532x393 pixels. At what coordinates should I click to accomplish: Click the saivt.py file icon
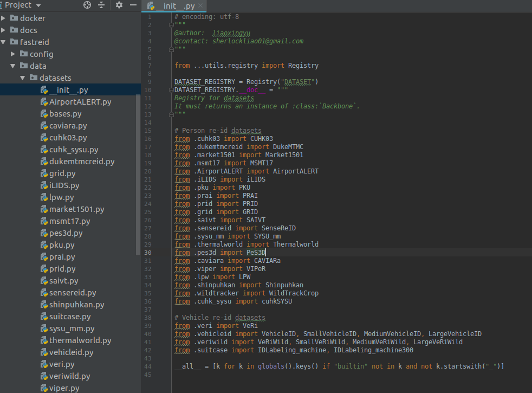[x=44, y=281]
